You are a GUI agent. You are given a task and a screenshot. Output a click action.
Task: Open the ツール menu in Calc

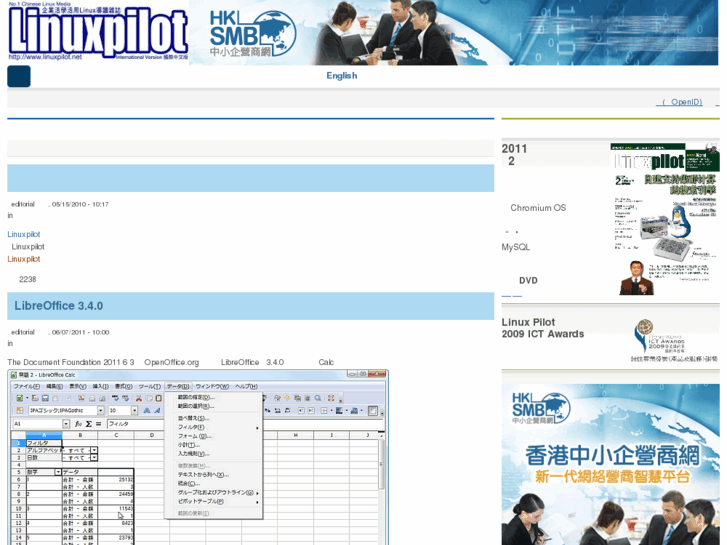pyautogui.click(x=150, y=386)
